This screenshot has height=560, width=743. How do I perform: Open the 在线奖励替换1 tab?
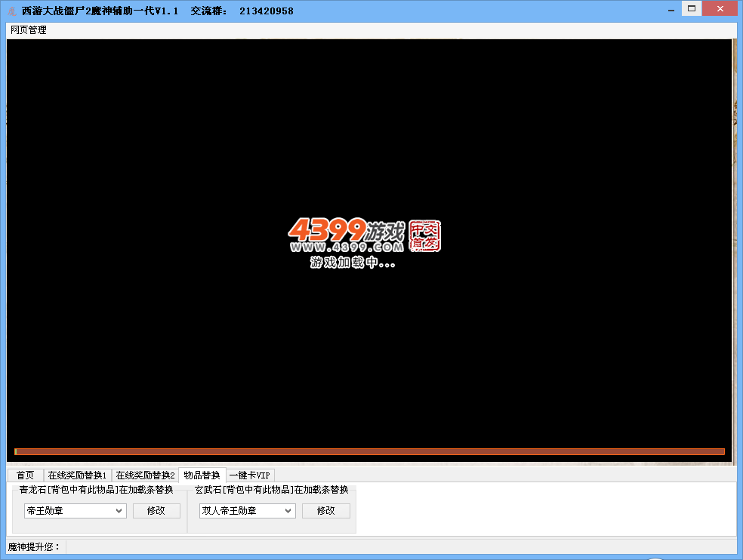pyautogui.click(x=77, y=475)
